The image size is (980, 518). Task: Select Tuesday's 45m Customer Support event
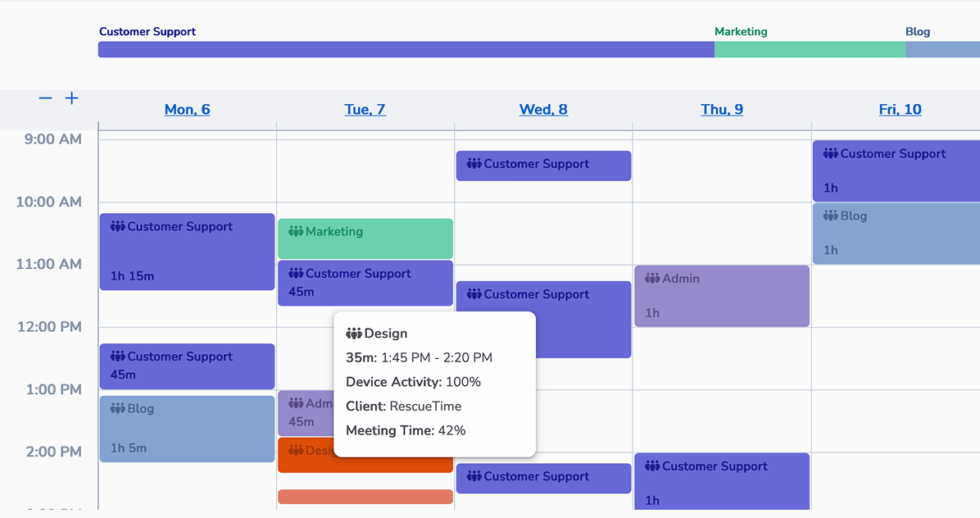click(x=365, y=284)
